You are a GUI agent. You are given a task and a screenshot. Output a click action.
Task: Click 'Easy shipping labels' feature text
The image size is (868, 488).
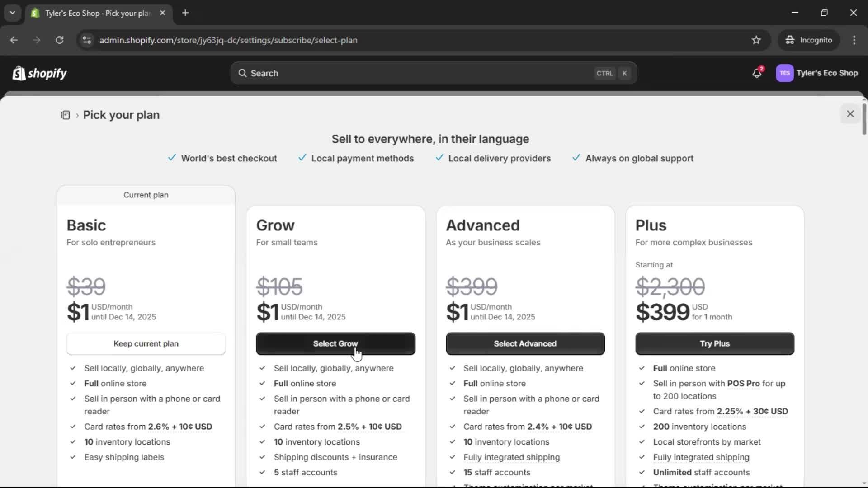(x=124, y=457)
